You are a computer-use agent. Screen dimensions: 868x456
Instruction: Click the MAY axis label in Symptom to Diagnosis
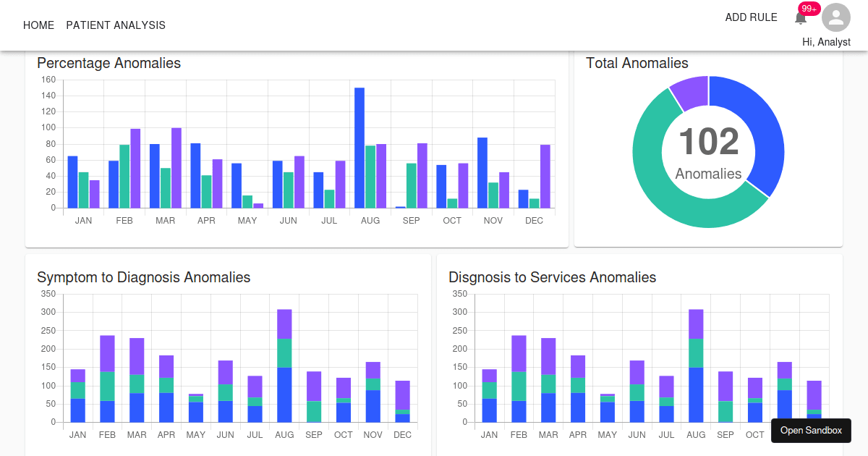196,434
